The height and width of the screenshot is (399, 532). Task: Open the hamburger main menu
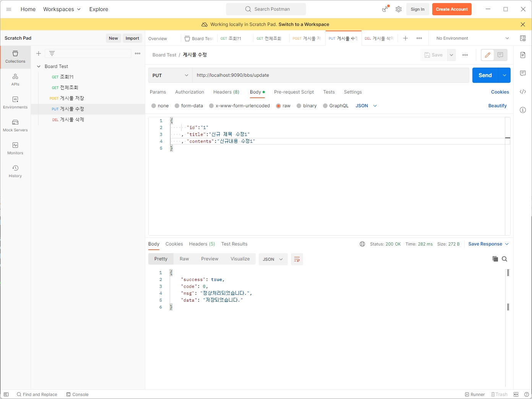[x=9, y=9]
